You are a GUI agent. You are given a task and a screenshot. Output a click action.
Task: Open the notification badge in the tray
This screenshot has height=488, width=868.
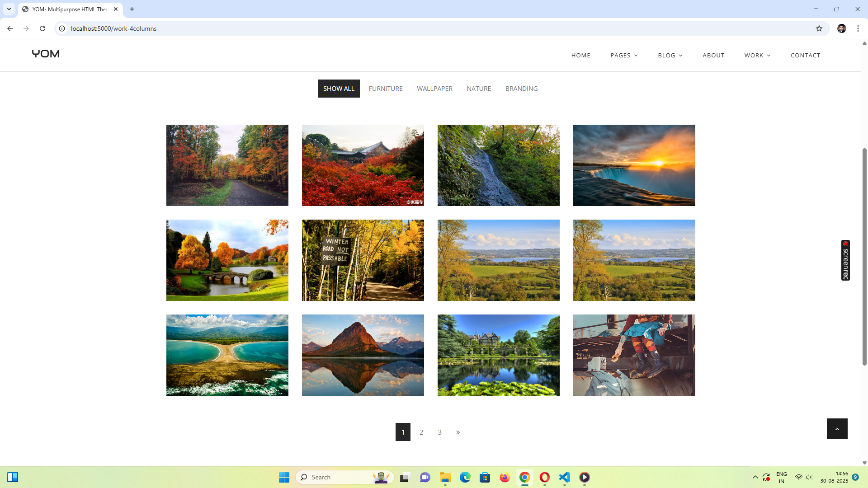tap(855, 477)
